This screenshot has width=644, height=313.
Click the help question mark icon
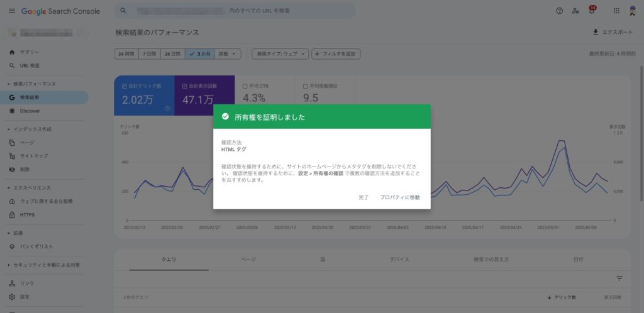coord(559,11)
